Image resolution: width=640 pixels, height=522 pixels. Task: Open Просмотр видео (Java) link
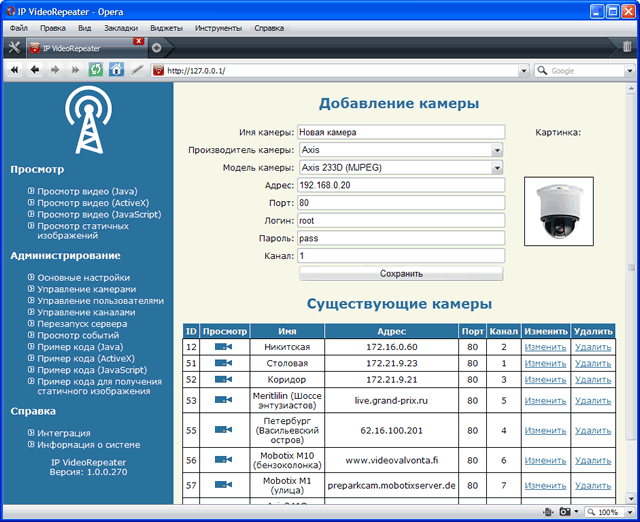tap(87, 191)
